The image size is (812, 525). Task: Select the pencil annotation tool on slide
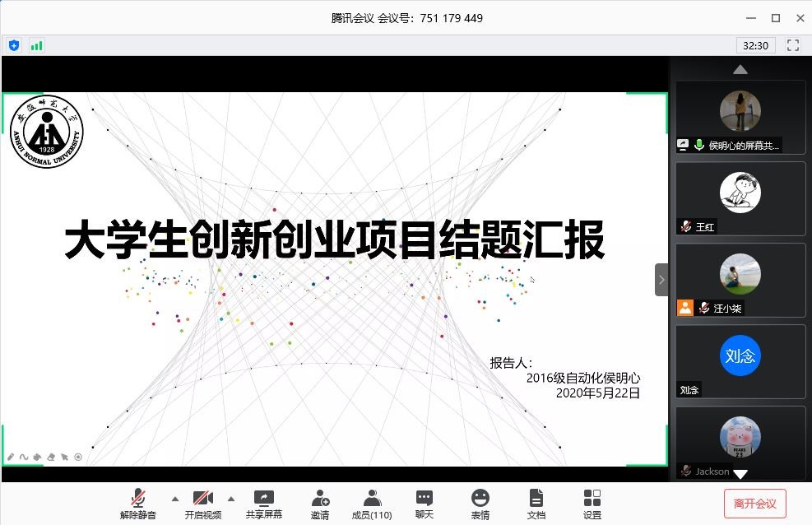coord(11,457)
